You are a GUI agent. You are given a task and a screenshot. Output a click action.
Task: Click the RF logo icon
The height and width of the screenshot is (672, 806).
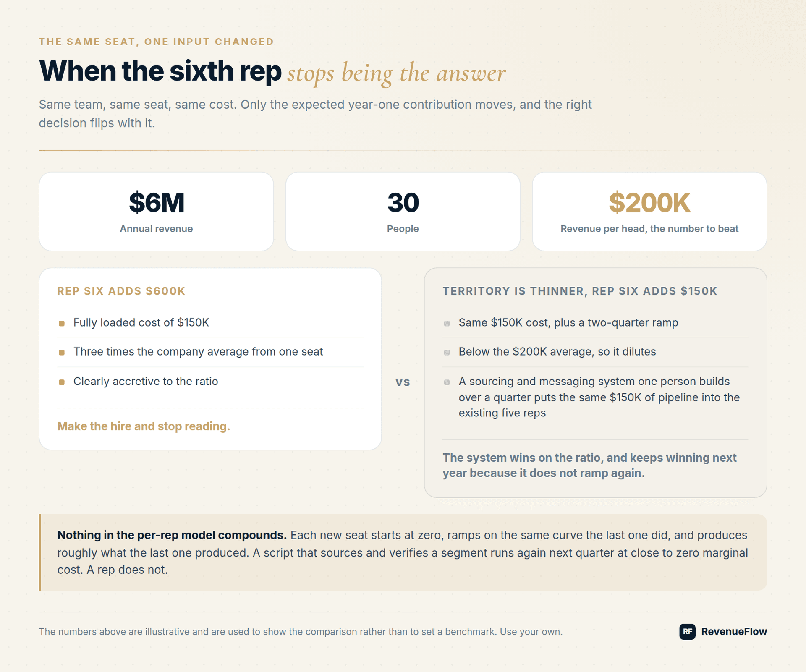point(687,631)
